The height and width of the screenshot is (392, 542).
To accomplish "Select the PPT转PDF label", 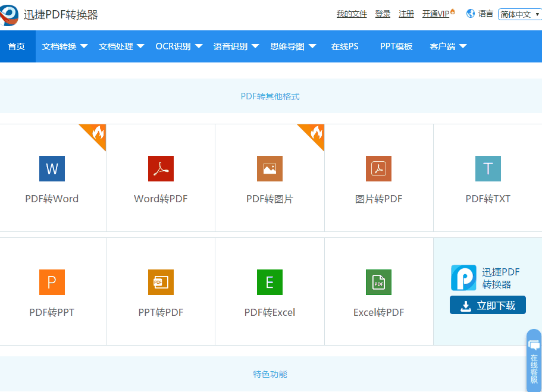I will (161, 312).
